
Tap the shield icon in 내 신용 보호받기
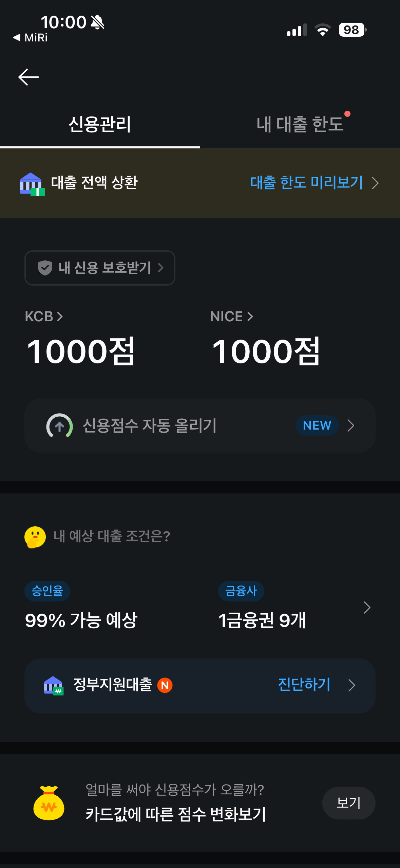tap(45, 268)
